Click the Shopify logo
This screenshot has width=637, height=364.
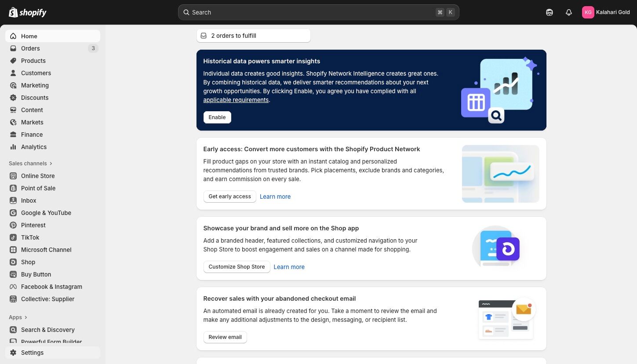(x=28, y=12)
